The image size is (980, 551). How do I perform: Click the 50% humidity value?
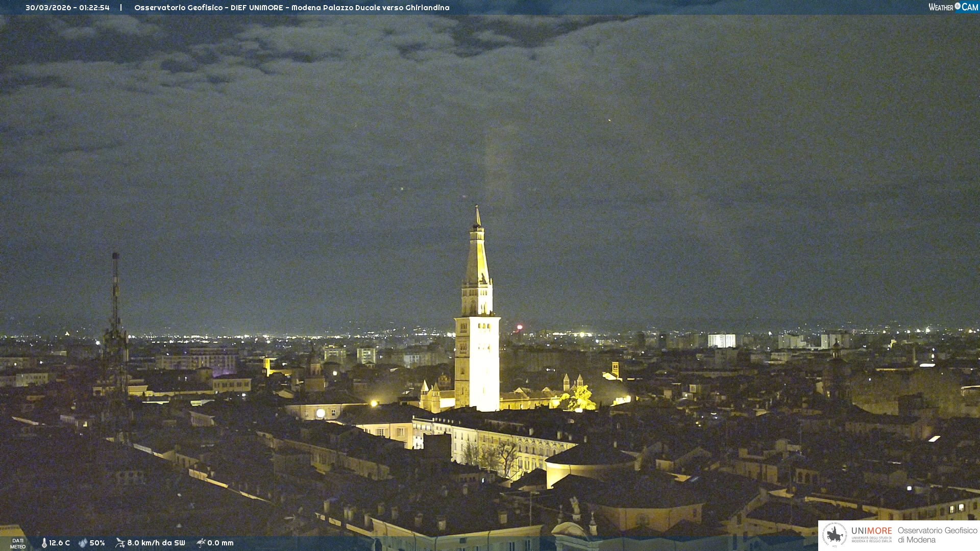click(x=97, y=543)
